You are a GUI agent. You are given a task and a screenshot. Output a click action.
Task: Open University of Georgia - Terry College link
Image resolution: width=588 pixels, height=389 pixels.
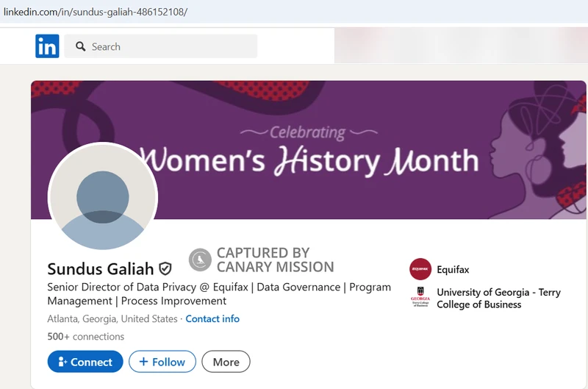point(498,298)
